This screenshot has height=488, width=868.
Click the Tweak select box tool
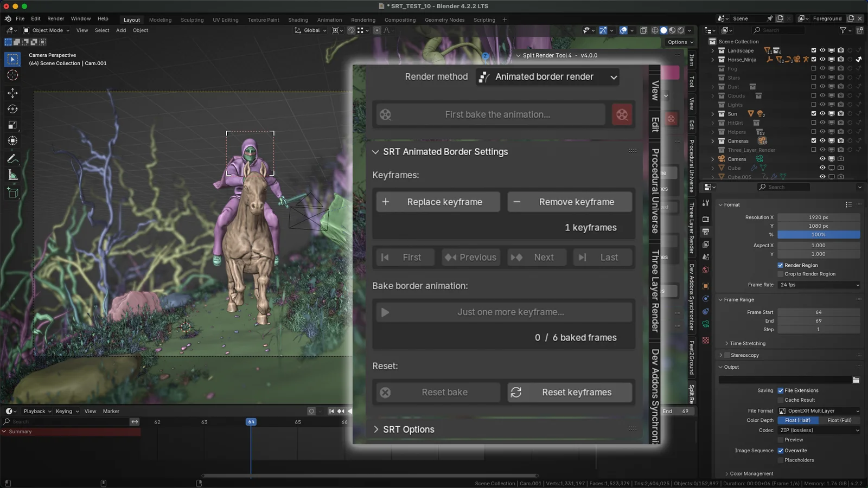coord(12,60)
